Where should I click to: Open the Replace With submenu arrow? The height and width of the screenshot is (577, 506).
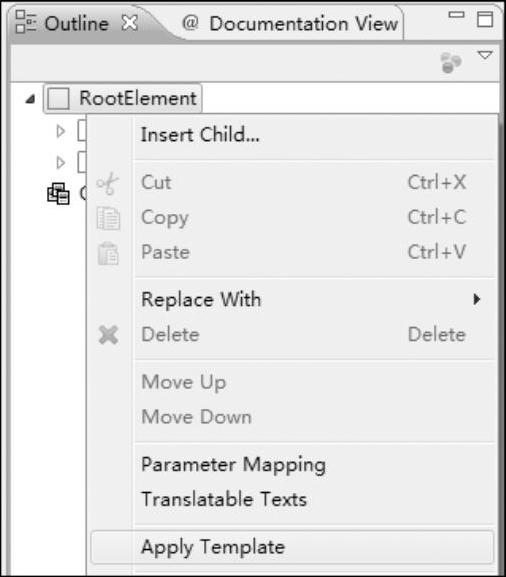477,299
